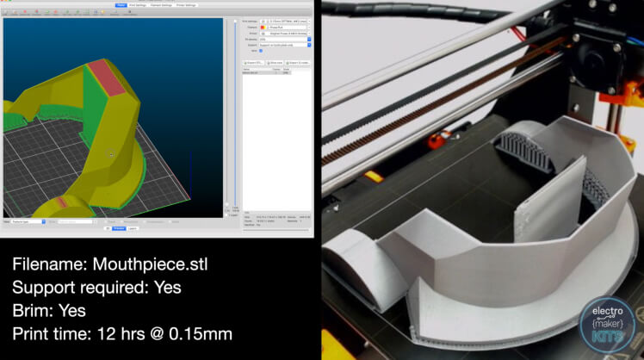Open the Fill density dropdown

point(285,40)
